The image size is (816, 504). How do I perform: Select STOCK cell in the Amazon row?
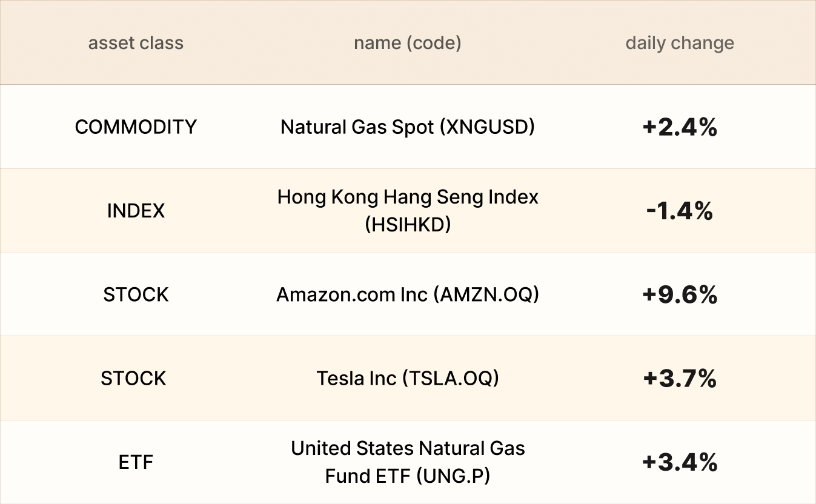click(x=136, y=295)
